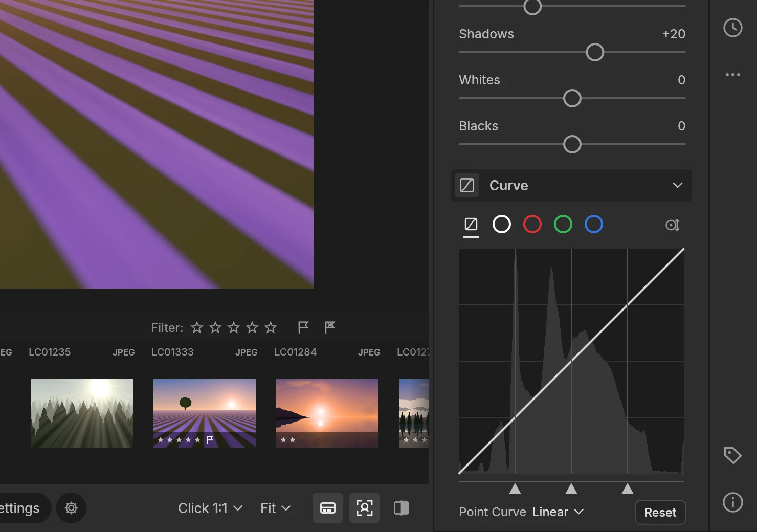Filter by five star rating

271,327
